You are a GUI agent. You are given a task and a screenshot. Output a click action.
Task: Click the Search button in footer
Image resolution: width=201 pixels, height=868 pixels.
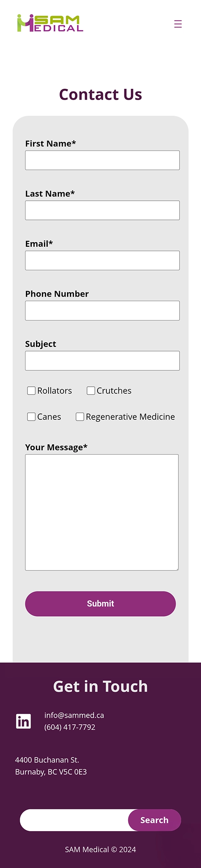[155, 820]
